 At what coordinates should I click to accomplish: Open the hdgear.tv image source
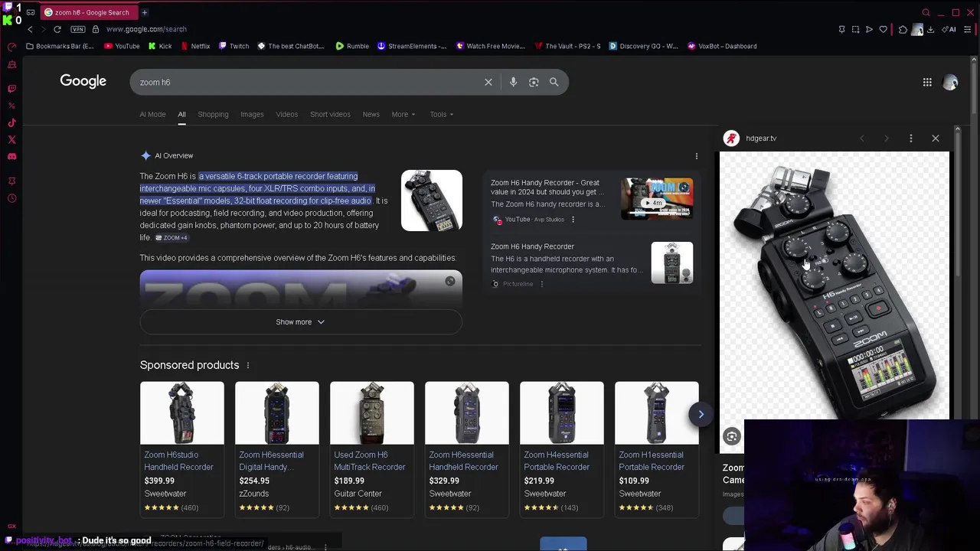761,139
